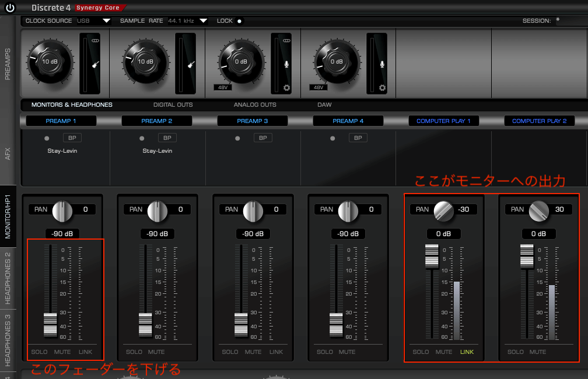This screenshot has width=588, height=379.
Task: Toggle the microphone input icon on preamp 4
Action: pos(382,64)
